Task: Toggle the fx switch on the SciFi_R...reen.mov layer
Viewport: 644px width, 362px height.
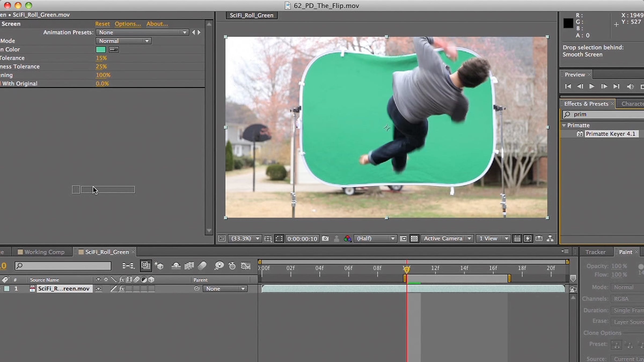Action: pyautogui.click(x=122, y=289)
